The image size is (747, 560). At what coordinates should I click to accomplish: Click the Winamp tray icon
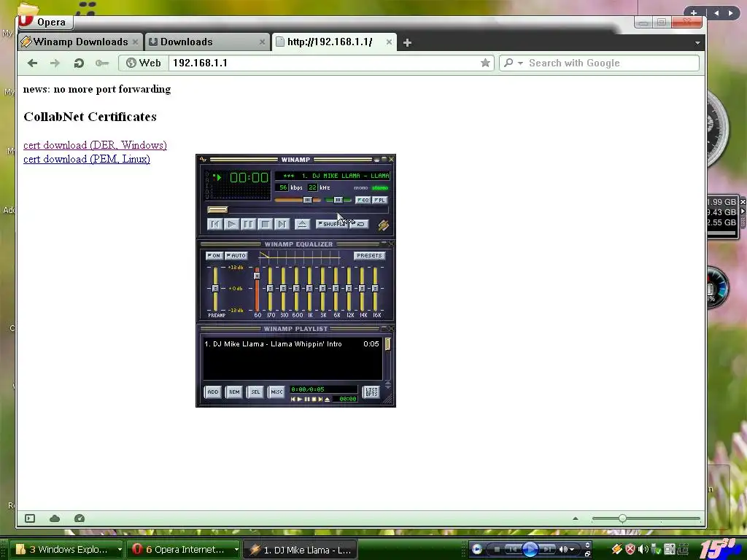[x=617, y=550]
